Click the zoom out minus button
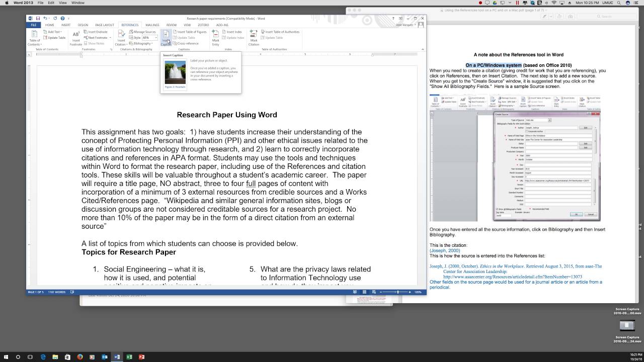The image size is (644, 362). [x=381, y=292]
